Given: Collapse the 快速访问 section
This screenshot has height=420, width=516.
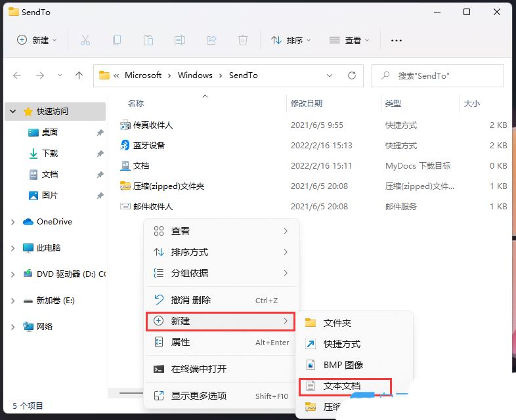Looking at the screenshot, I should pos(13,112).
